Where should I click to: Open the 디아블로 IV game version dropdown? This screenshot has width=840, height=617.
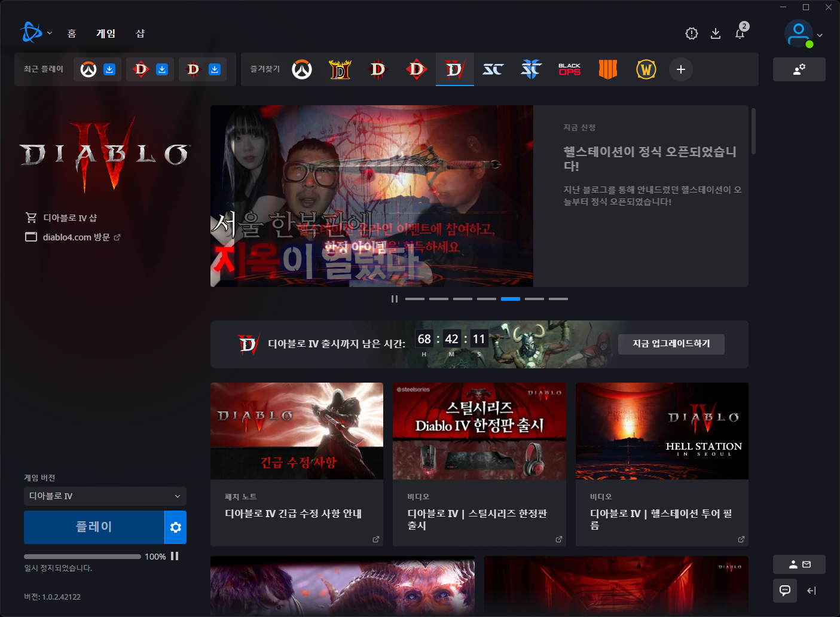(105, 496)
